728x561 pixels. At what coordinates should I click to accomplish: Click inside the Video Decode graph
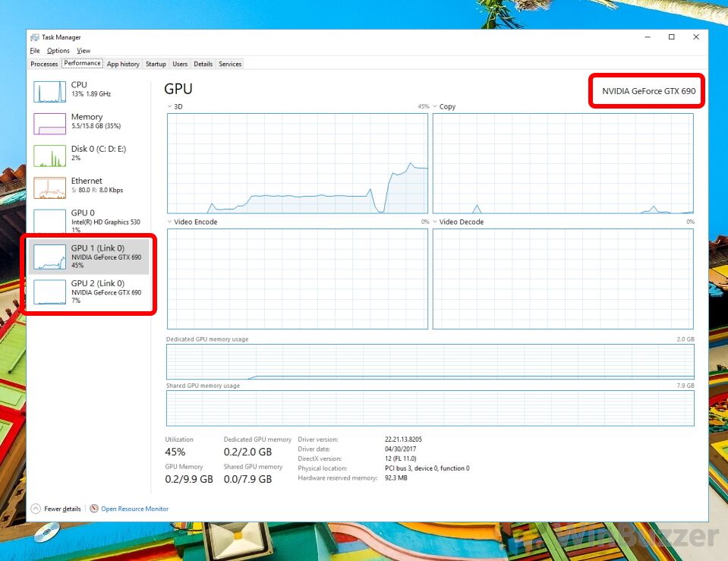563,279
